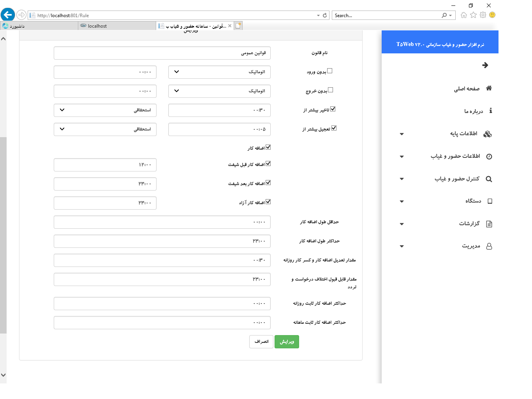
Task: Click the اضافه کار قبل شیفت time field
Action: [x=105, y=165]
